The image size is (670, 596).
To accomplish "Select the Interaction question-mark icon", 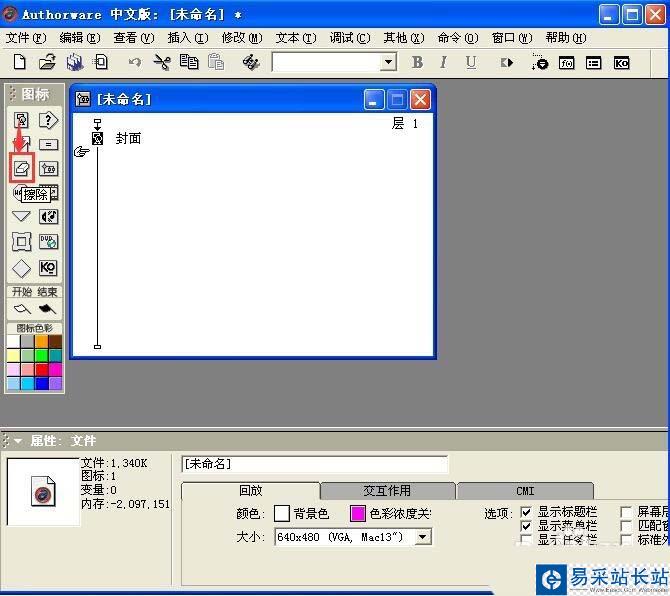I will (x=48, y=120).
